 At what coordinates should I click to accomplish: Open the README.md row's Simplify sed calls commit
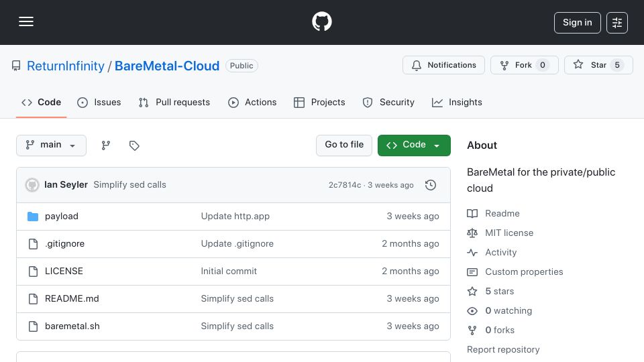point(237,299)
